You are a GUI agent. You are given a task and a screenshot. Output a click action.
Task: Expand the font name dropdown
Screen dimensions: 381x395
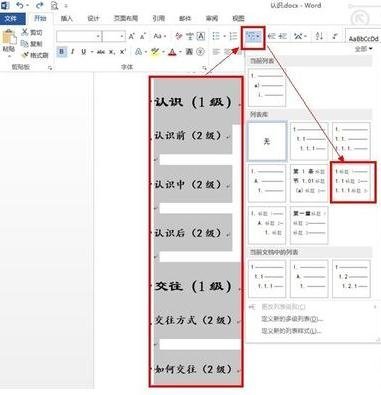98,36
